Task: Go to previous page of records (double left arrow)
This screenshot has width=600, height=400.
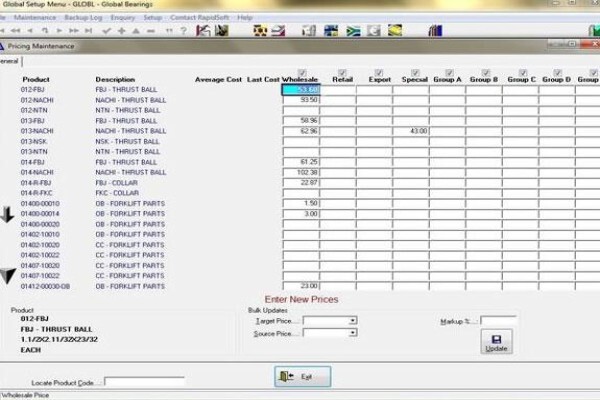Action: (15, 31)
